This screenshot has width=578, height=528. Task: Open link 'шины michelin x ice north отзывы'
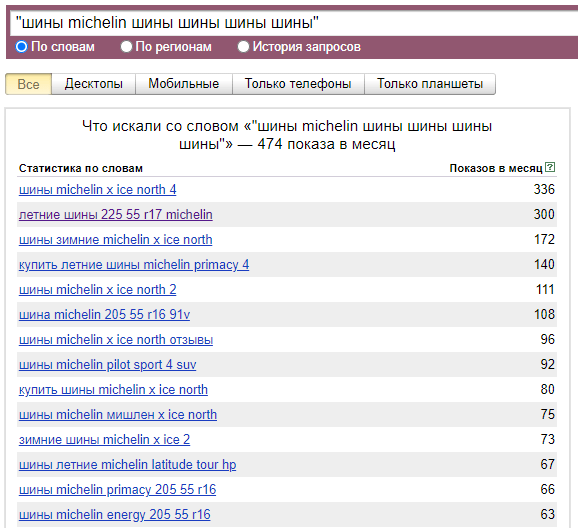[116, 340]
